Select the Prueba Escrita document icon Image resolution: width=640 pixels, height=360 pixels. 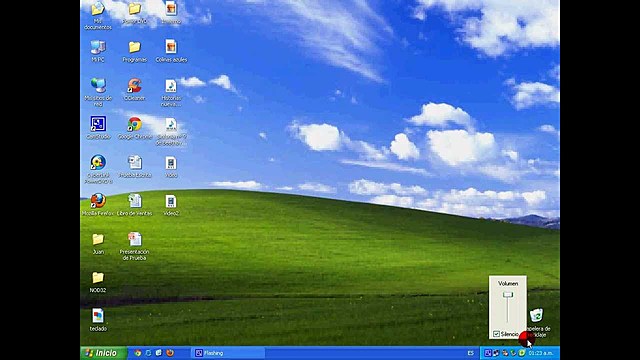coord(134,162)
